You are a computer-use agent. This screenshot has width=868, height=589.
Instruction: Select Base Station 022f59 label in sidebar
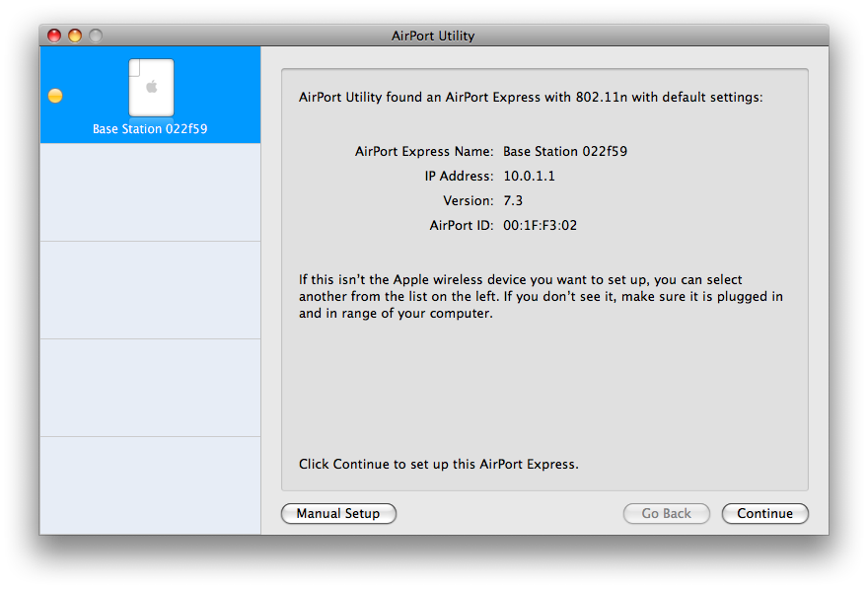pos(150,129)
